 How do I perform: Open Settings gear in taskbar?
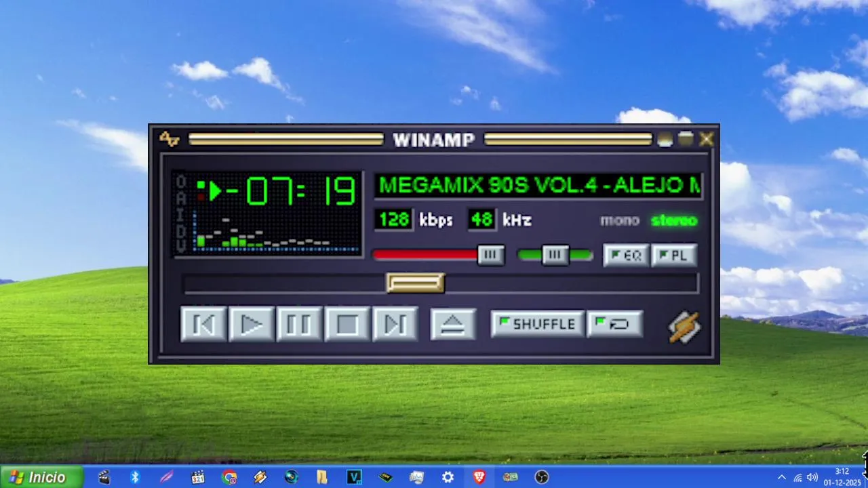448,477
